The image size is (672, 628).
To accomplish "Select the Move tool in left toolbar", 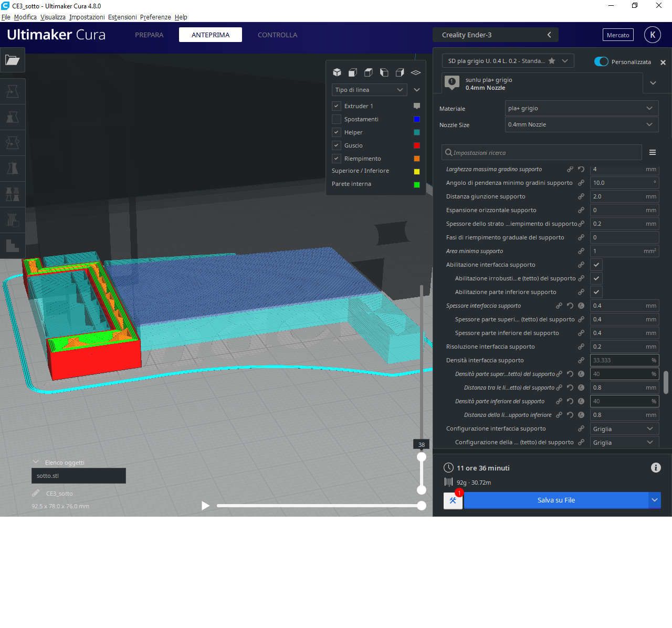I will click(x=13, y=91).
